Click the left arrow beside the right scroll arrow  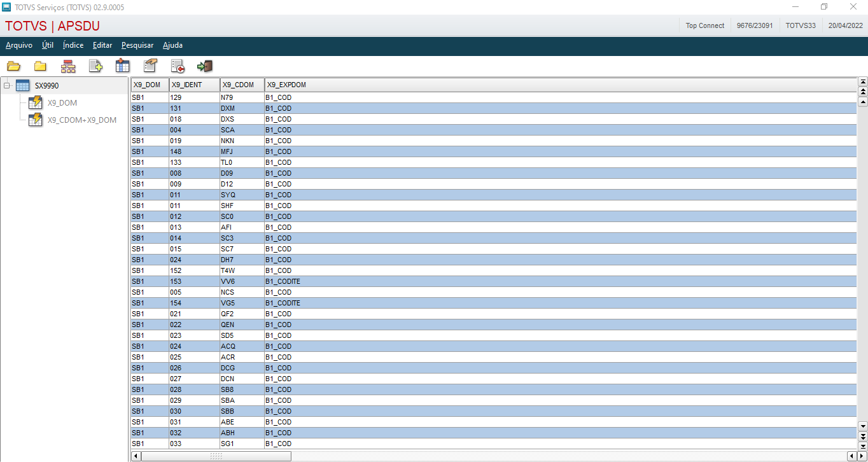[852, 456]
